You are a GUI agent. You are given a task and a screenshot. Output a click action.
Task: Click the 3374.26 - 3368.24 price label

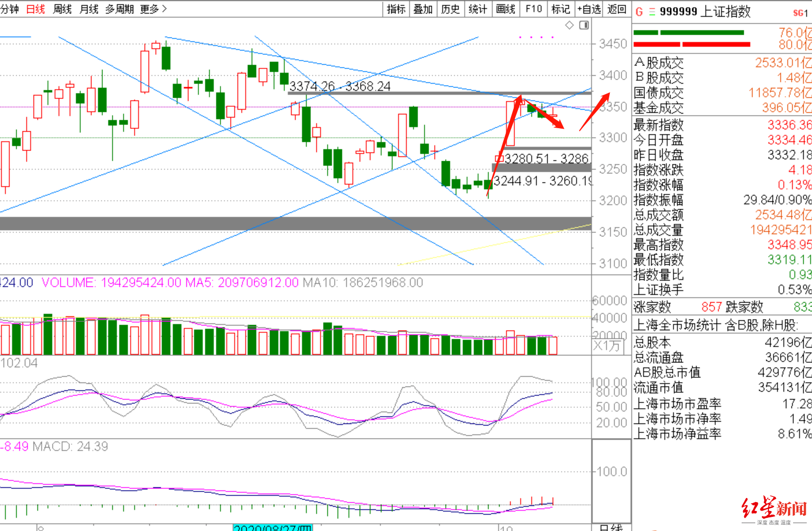[340, 86]
